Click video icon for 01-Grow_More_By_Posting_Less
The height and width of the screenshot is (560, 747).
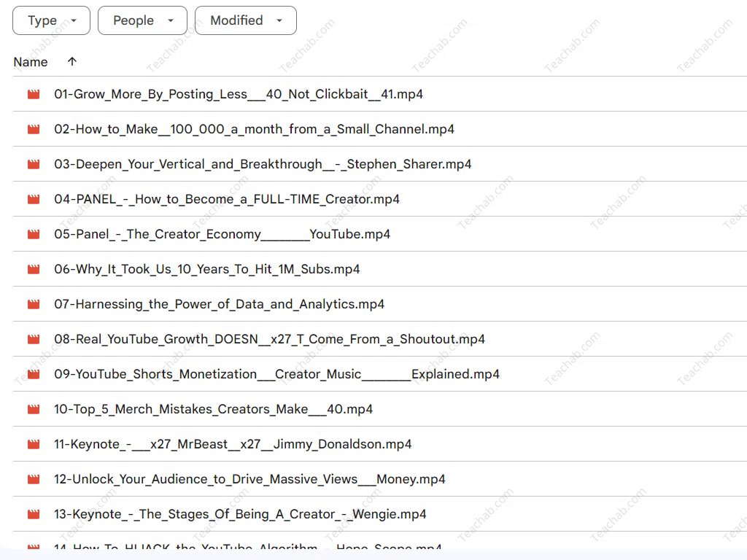point(34,94)
